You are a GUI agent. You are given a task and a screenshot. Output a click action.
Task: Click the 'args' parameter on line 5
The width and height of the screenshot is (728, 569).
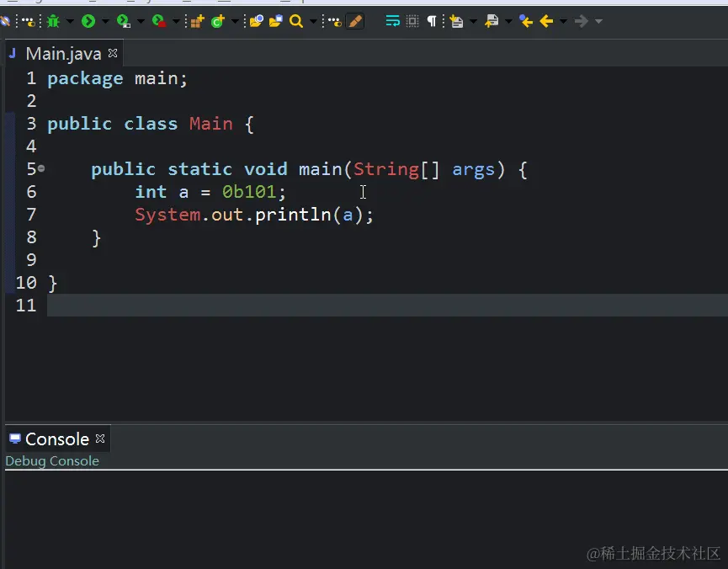pos(474,170)
